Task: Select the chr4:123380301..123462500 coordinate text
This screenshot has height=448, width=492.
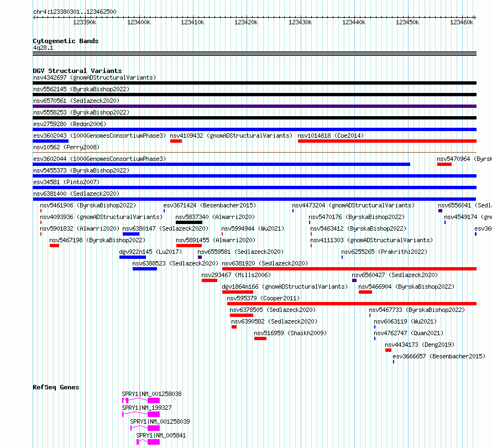Action: [x=75, y=12]
